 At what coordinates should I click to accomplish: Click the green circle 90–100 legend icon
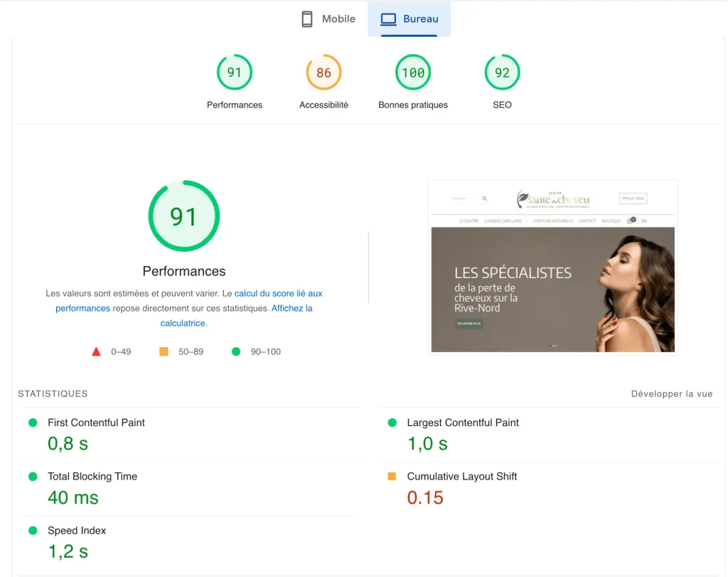point(236,351)
